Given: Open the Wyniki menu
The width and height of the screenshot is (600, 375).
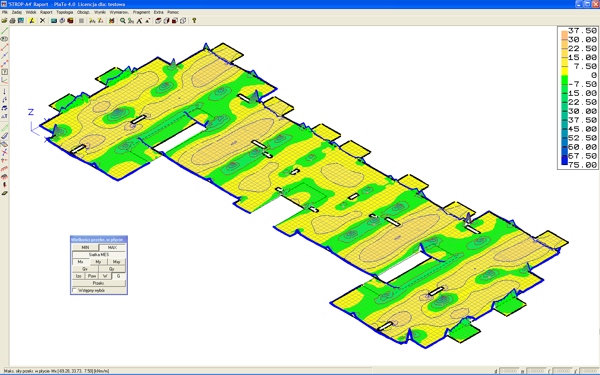Looking at the screenshot, I should tap(99, 12).
